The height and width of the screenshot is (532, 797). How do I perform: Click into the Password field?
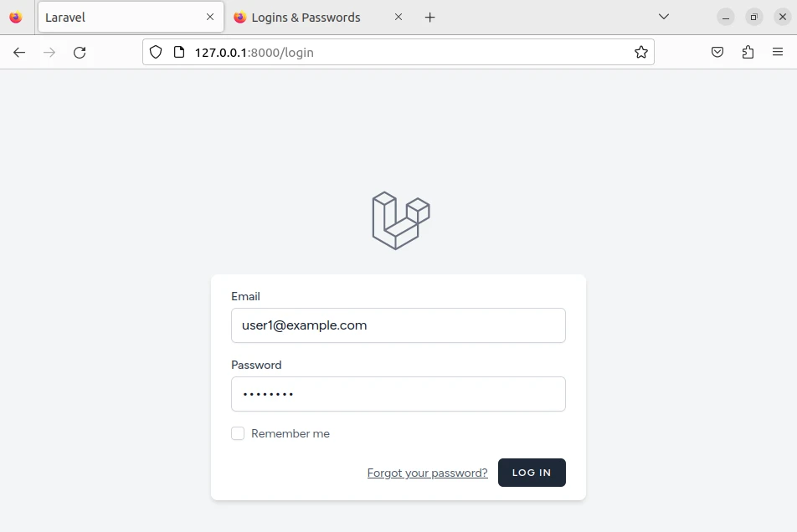point(398,394)
